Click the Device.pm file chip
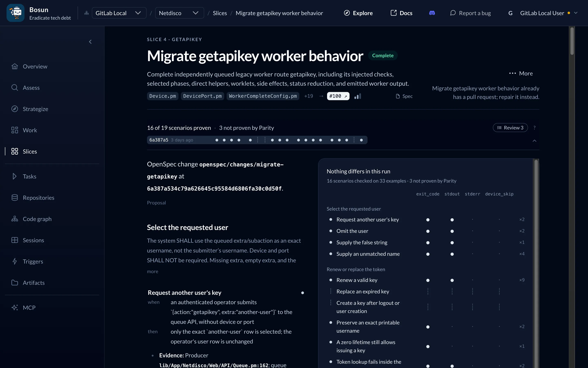Viewport: 588px width, 368px height. [163, 96]
